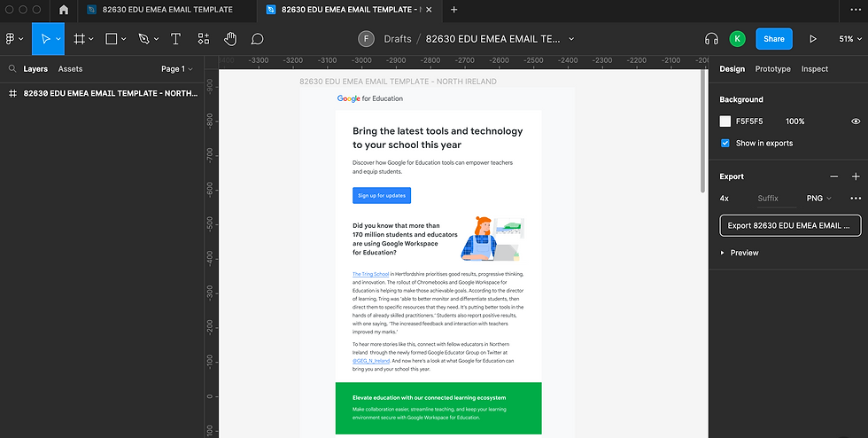Click the Bring the latest tools headline
Viewport: 868px width, 438px height.
438,138
